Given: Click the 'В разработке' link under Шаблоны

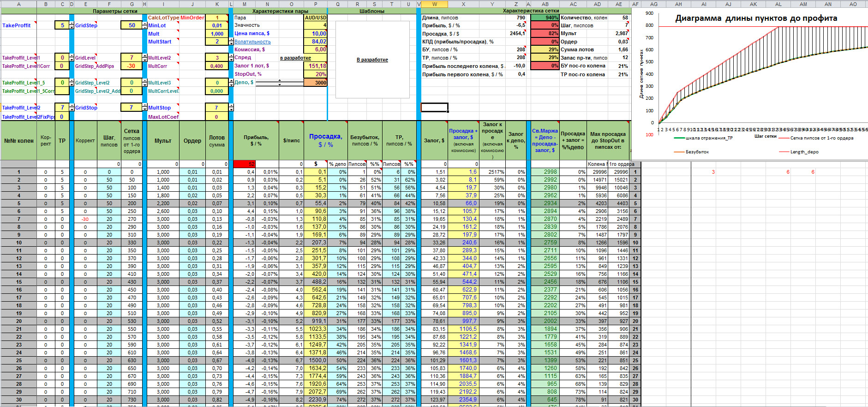Looking at the screenshot, I should 372,60.
